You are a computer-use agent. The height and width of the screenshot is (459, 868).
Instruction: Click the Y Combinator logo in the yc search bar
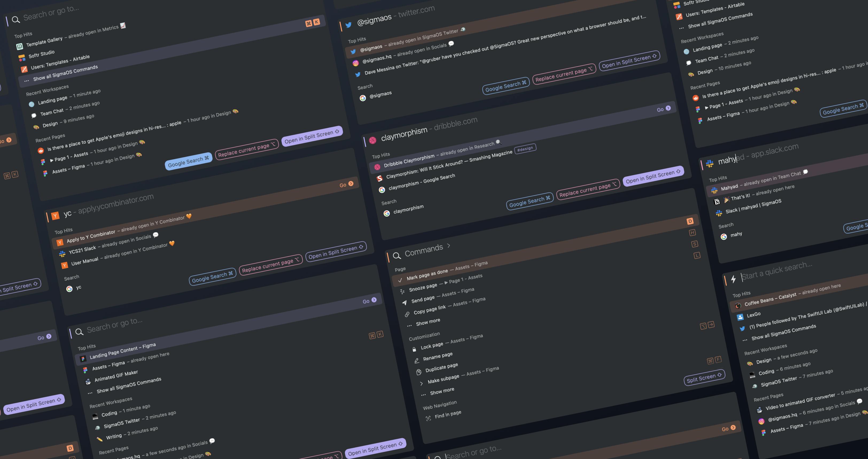pyautogui.click(x=55, y=215)
